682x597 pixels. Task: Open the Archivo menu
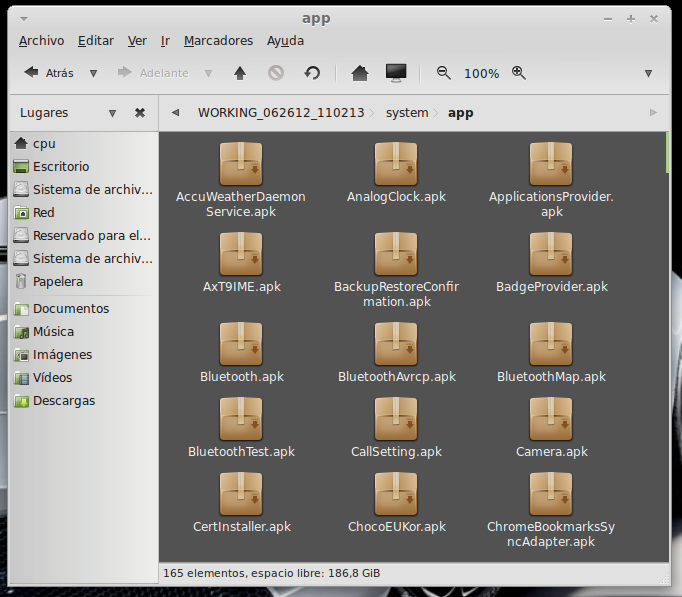click(x=41, y=41)
